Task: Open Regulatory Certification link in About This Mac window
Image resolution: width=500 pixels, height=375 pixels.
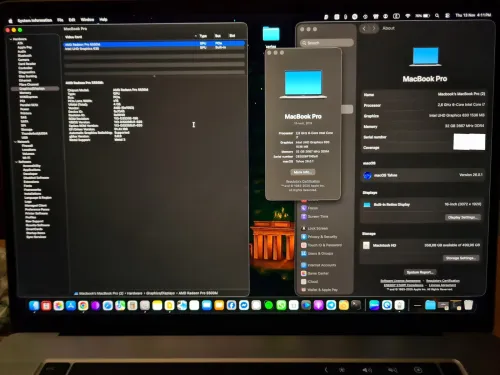Action: (303, 182)
